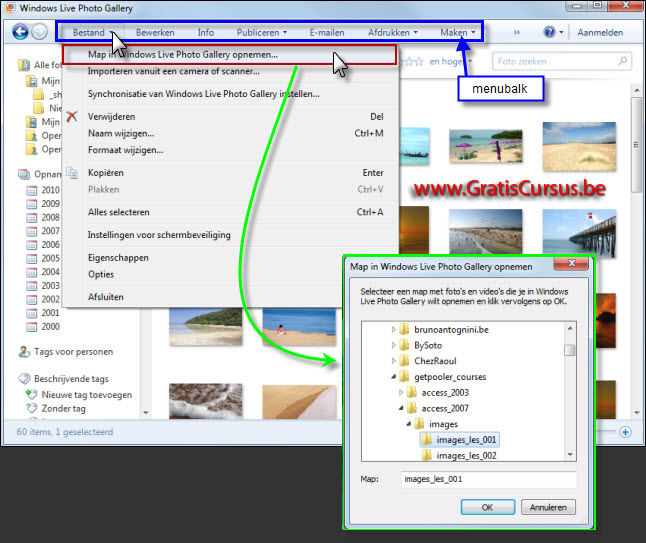This screenshot has width=646, height=543.
Task: Open the rating filter 'en hoger' dropdown
Action: point(450,61)
